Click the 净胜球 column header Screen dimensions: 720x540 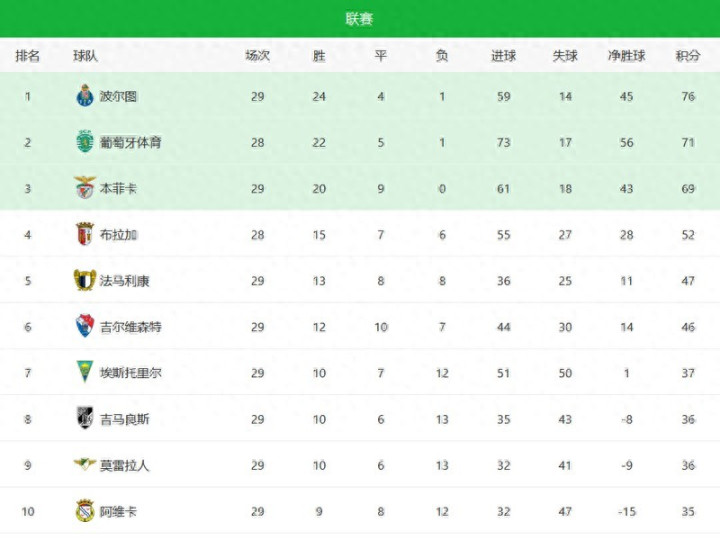tap(627, 56)
